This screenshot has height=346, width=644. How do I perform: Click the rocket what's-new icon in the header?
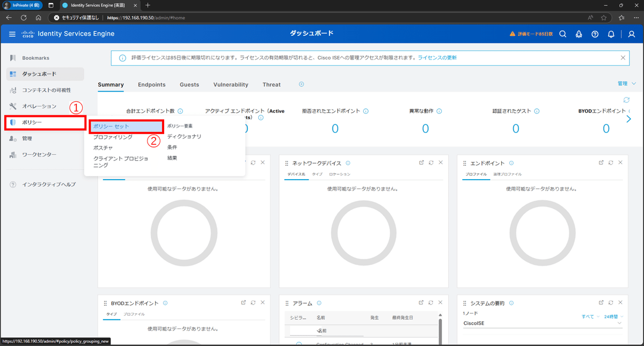(x=579, y=34)
